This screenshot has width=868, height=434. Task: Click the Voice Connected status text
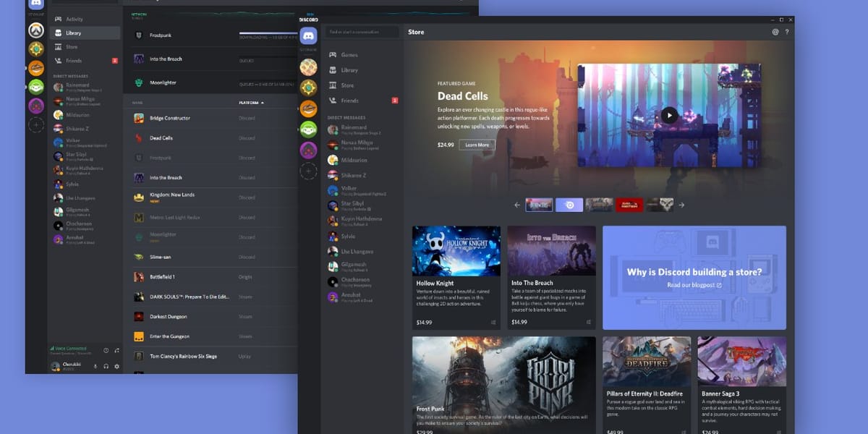point(71,349)
